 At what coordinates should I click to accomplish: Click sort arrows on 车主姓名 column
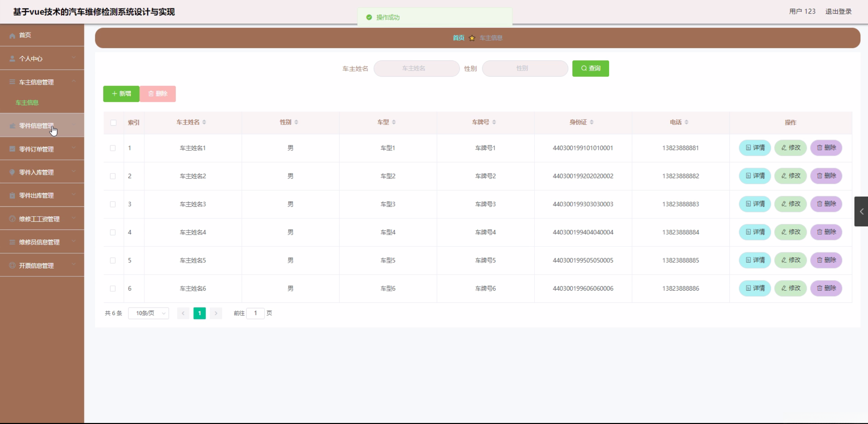click(x=204, y=122)
